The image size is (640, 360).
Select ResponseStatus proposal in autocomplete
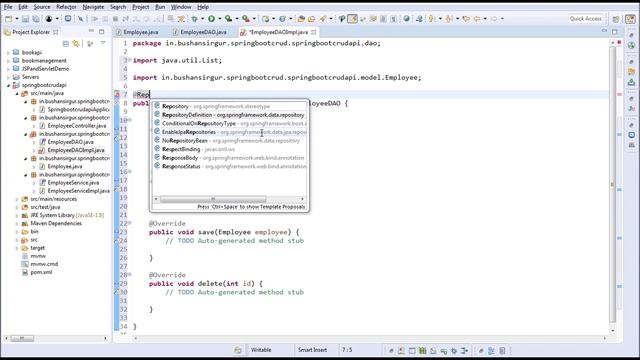[230, 166]
